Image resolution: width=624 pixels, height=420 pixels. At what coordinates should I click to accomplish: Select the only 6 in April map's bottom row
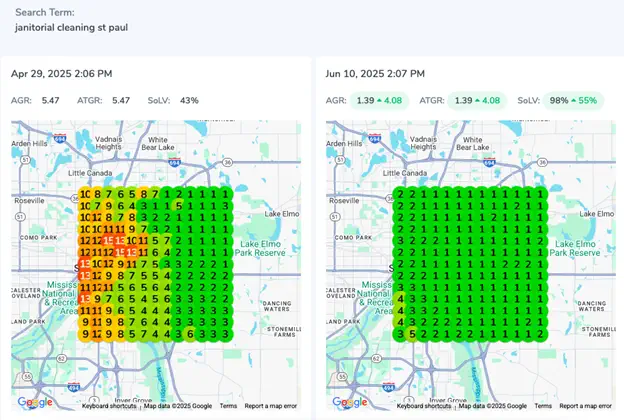tap(190, 334)
